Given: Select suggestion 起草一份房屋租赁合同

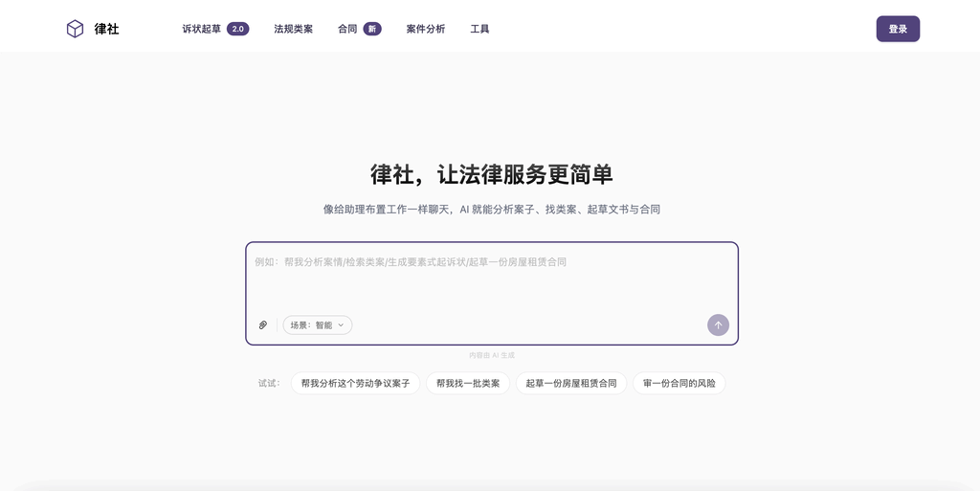Looking at the screenshot, I should [x=571, y=383].
